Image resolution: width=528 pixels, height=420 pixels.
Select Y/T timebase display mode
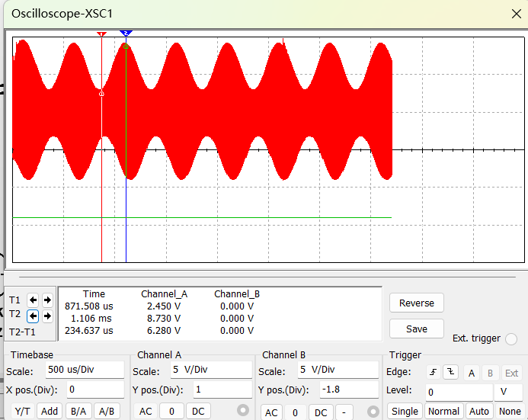[23, 412]
